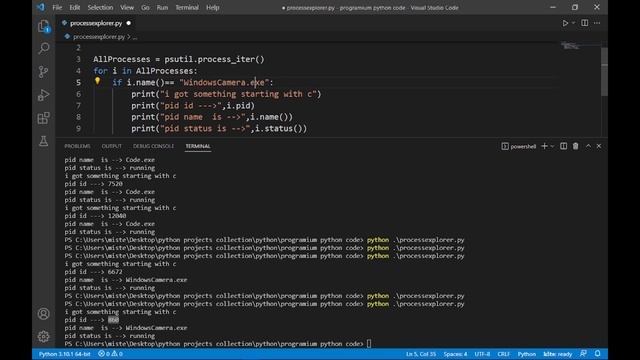This screenshot has width=640, height=360.
Task: Open the notifications bell in status bar
Action: [598, 354]
